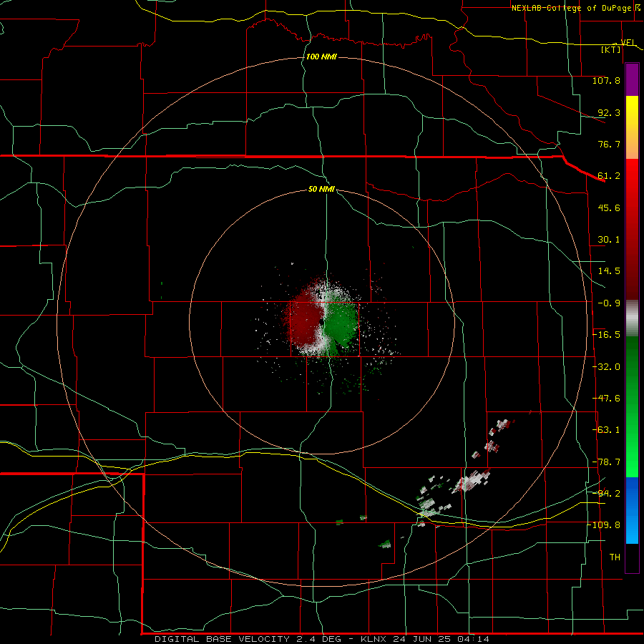644x644 pixels.
Task: Click the -47.6 velocity scale value
Action: [x=606, y=399]
